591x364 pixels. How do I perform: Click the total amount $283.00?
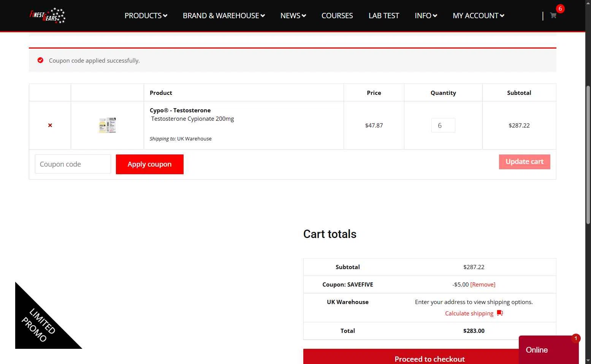[474, 331]
